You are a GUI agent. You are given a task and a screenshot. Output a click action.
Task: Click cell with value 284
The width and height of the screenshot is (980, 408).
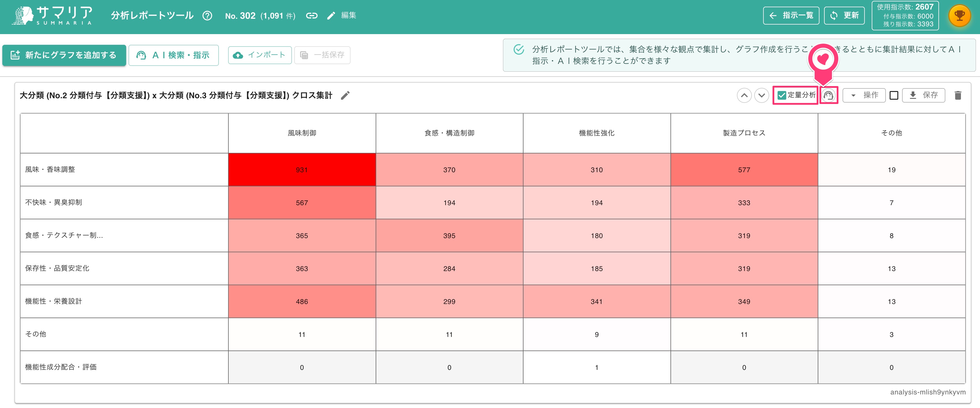click(449, 268)
